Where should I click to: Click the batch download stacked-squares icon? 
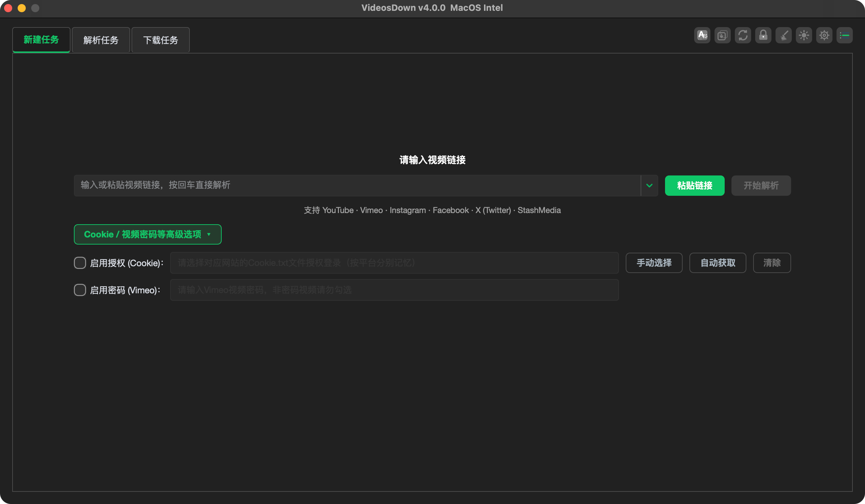tap(722, 35)
